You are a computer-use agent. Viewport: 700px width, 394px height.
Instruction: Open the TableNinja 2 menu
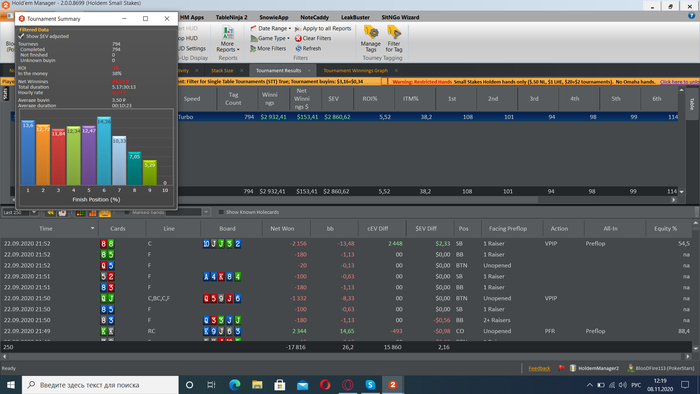(x=231, y=17)
